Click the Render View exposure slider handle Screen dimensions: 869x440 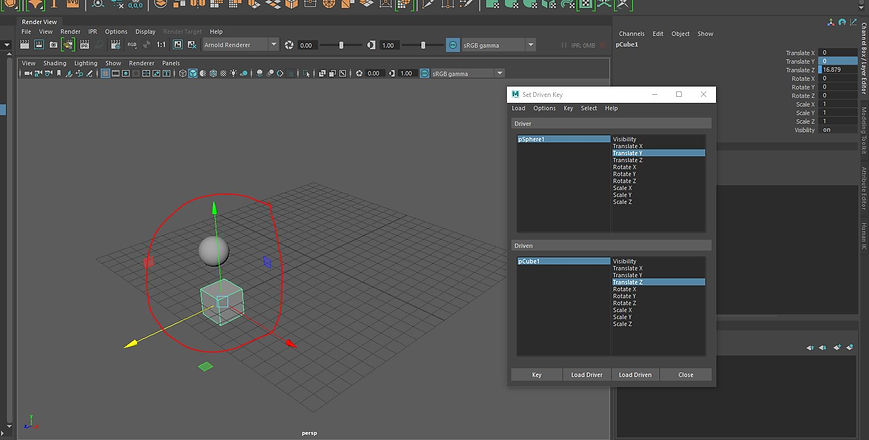tap(341, 45)
